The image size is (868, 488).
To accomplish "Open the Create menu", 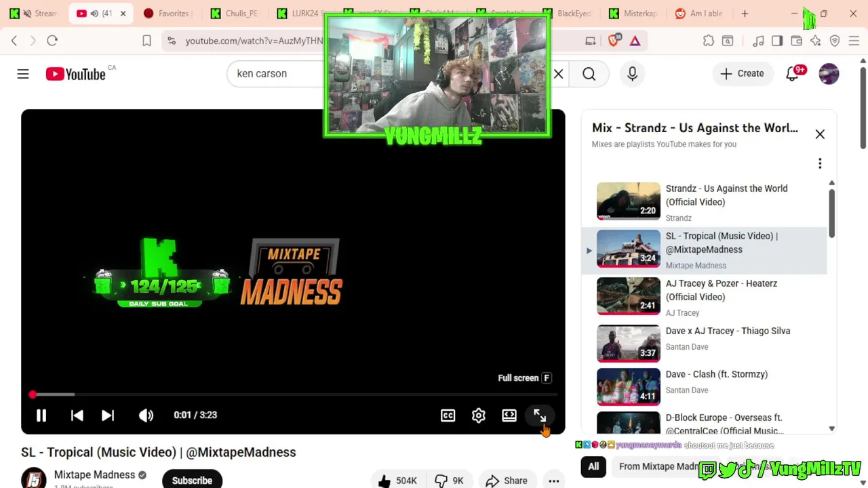I will (743, 73).
